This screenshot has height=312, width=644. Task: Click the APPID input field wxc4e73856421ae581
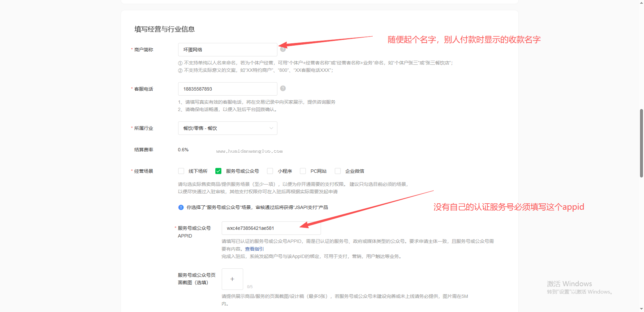[x=271, y=228]
